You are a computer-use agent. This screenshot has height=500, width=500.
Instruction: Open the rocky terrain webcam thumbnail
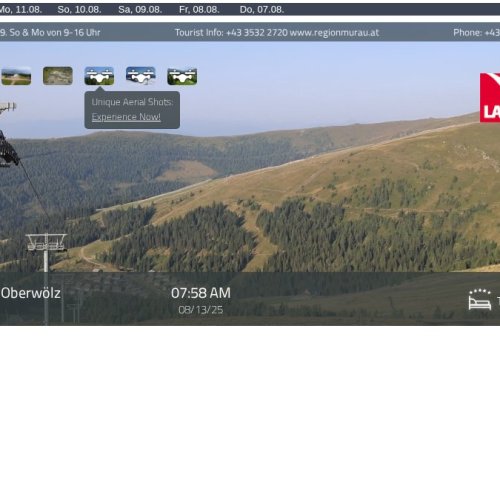tap(58, 76)
